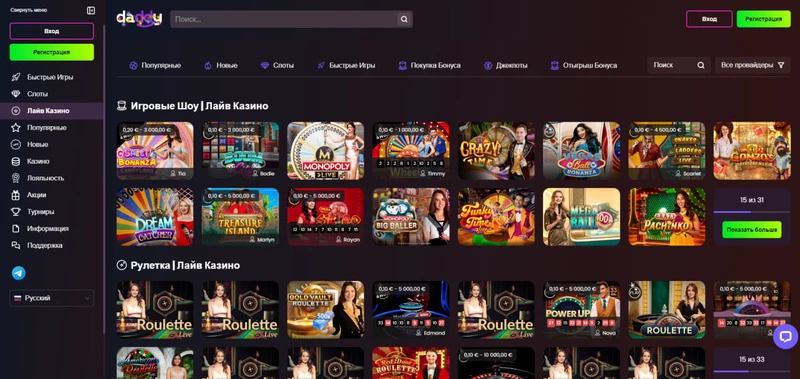Click the chips icon for Казино in sidebar
The width and height of the screenshot is (800, 379).
(16, 161)
